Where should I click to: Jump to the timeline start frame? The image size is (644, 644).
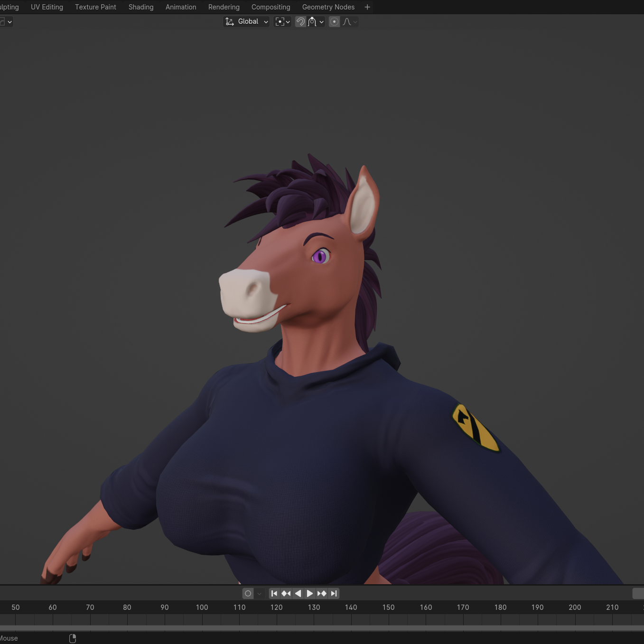[274, 593]
